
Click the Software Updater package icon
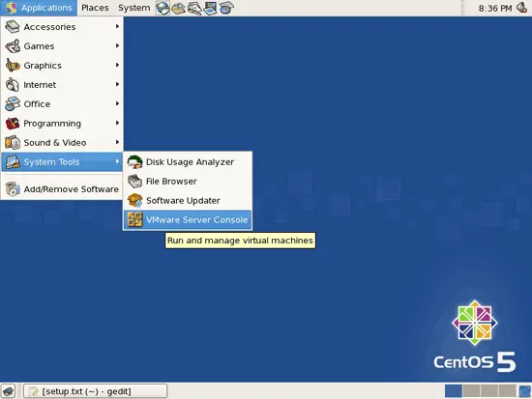(134, 201)
